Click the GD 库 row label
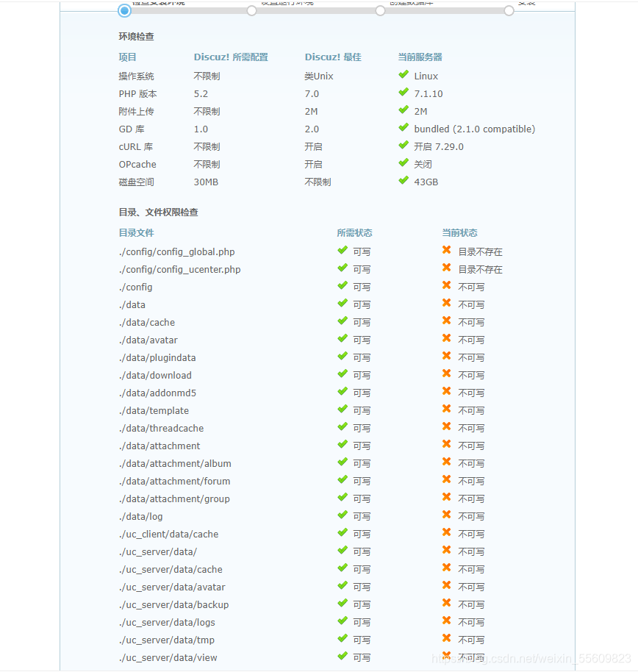 pyautogui.click(x=132, y=129)
